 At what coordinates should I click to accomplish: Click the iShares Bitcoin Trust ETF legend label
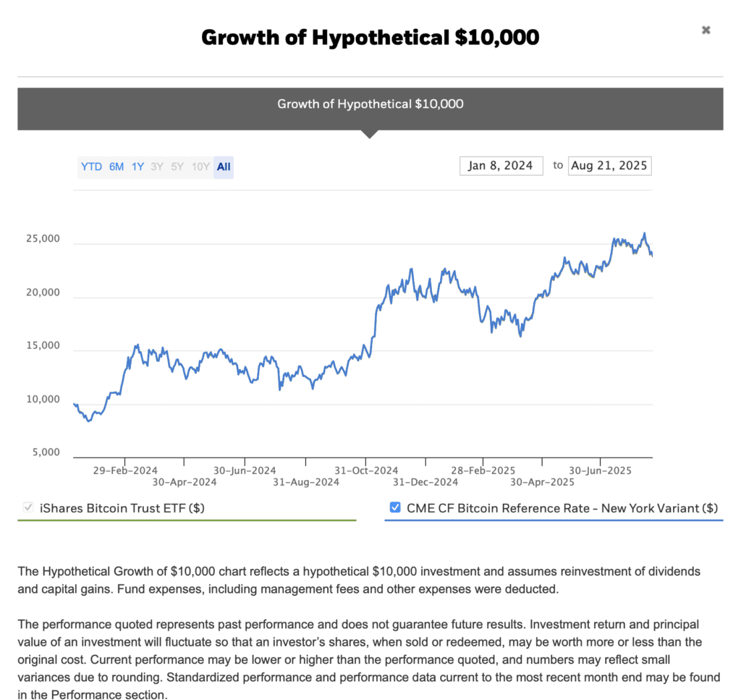(x=123, y=508)
